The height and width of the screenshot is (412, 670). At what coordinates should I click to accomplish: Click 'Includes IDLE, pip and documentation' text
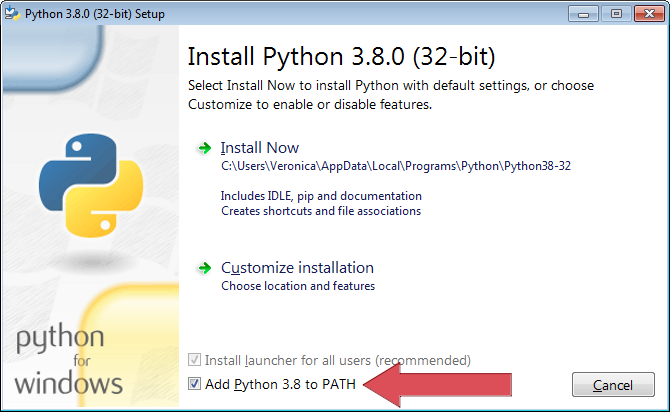321,196
